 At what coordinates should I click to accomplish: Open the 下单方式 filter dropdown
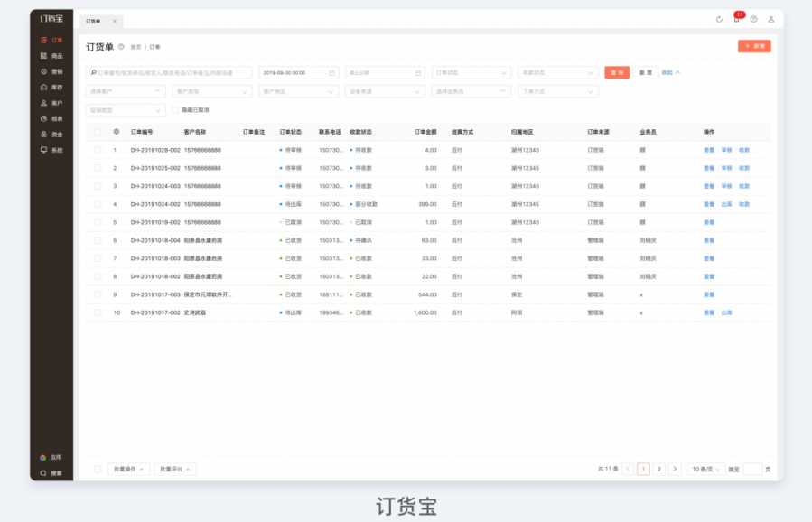pos(557,91)
